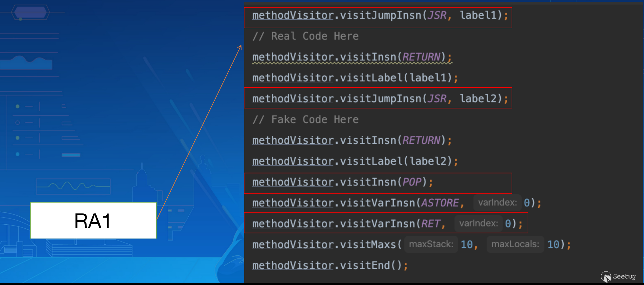Click the maxLocals parameter hint
644x285 pixels.
point(515,244)
